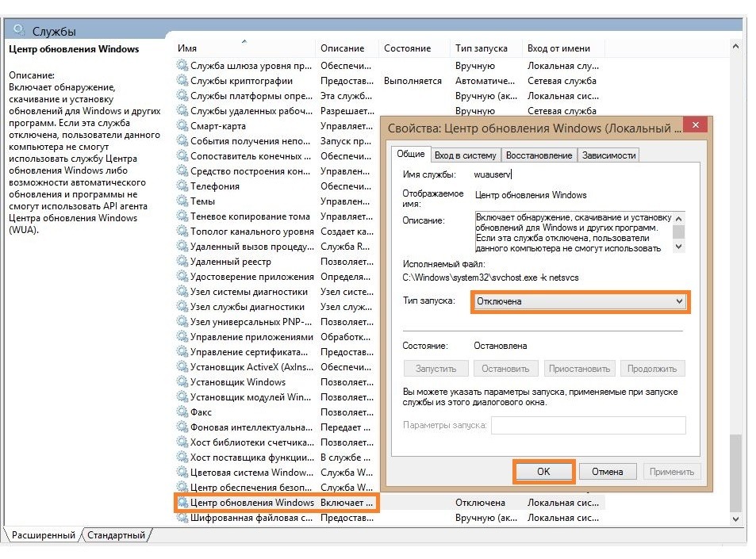Click the Продолжить button
This screenshot has height=559, width=756.
[x=652, y=369]
